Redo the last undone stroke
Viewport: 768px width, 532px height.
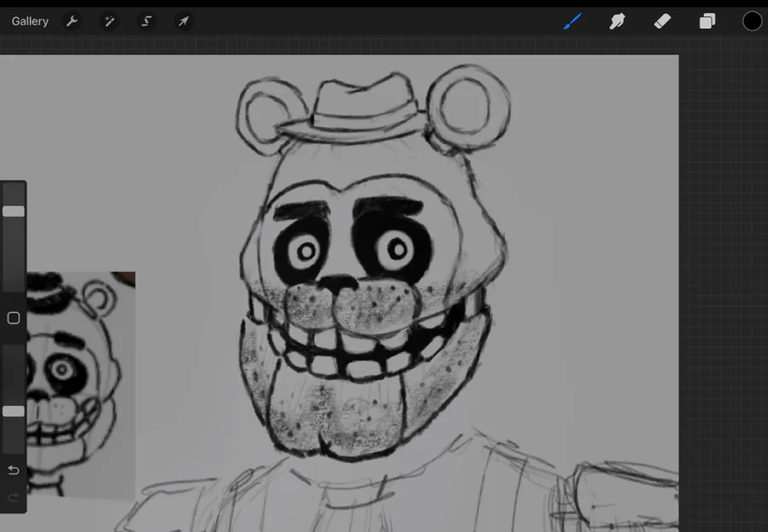tap(13, 497)
